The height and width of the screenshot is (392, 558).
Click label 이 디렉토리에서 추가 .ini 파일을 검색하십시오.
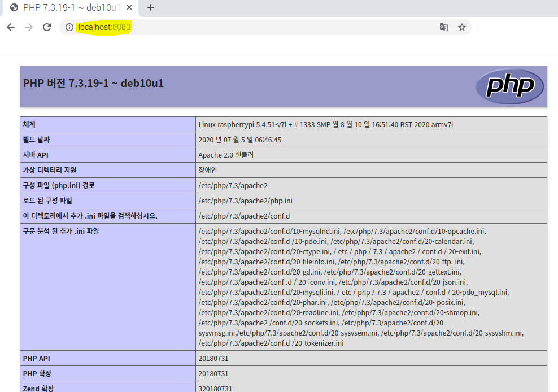(x=90, y=216)
